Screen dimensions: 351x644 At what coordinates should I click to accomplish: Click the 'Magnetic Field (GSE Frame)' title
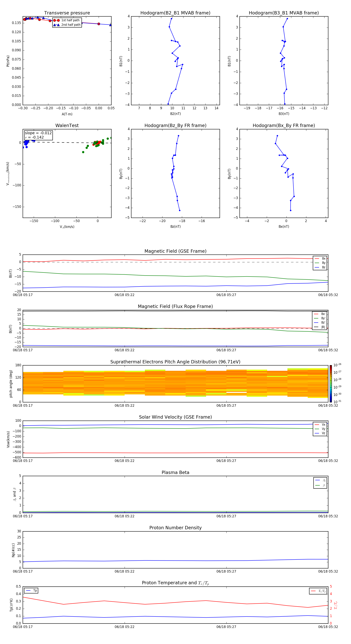(175, 251)
